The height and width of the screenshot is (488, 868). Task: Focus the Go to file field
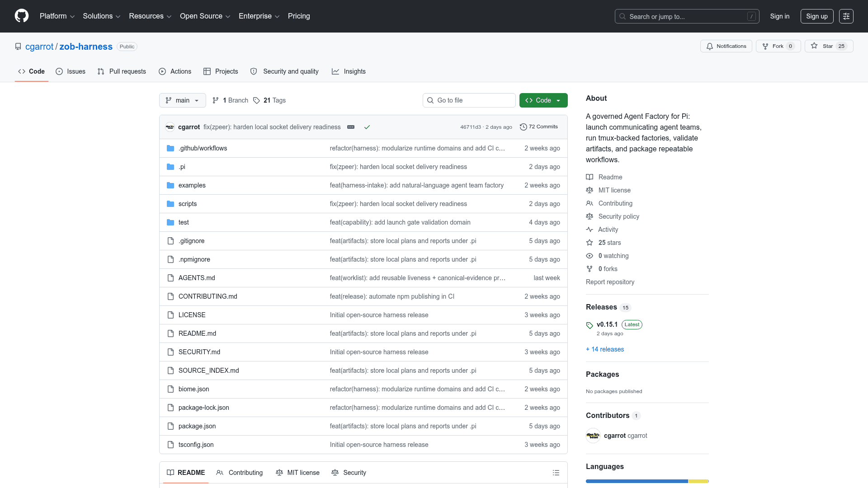469,100
